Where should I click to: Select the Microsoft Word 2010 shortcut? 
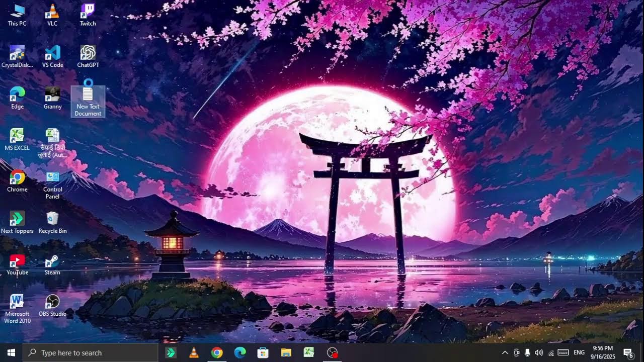17,309
